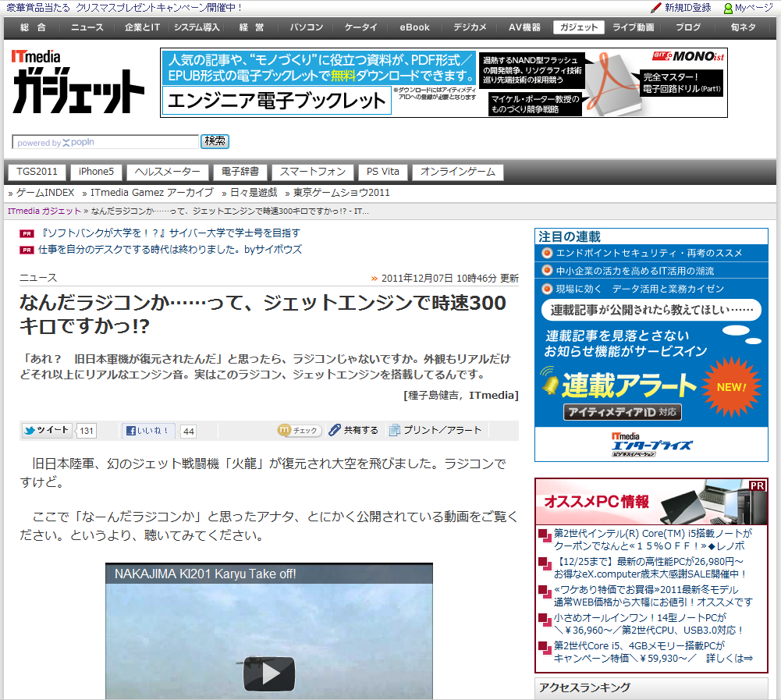781x700 pixels.
Task: Open 小さめオールインワン 14型ノートPC link
Action: click(648, 624)
